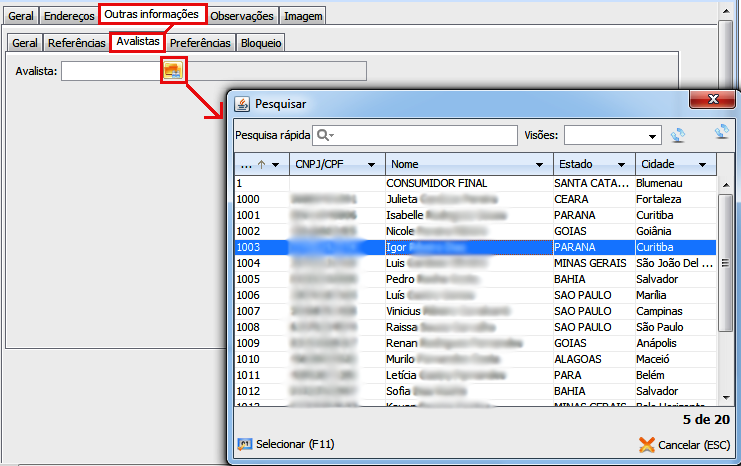Select row 1008 Raissa
This screenshot has width=741, height=466.
click(x=475, y=328)
